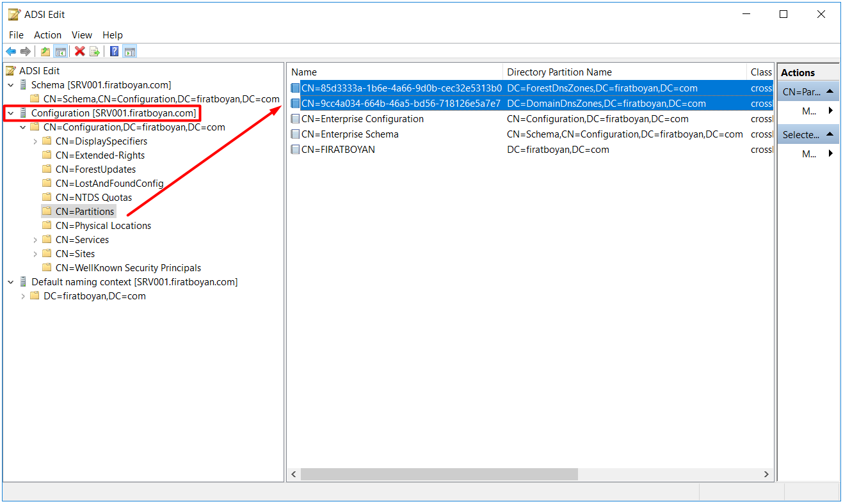This screenshot has width=843, height=504.
Task: Click the CN=FIRATBOYAN object icon
Action: coord(295,150)
